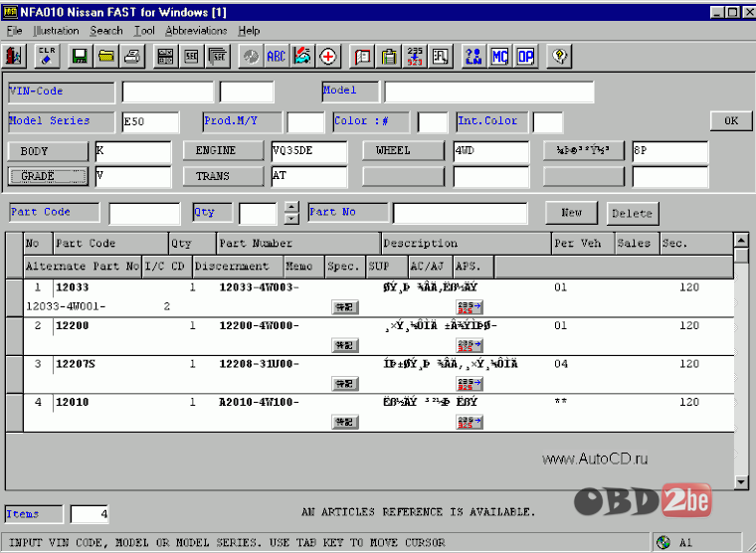Open the Help menu
Viewport: 756px width, 553px height.
coord(249,31)
